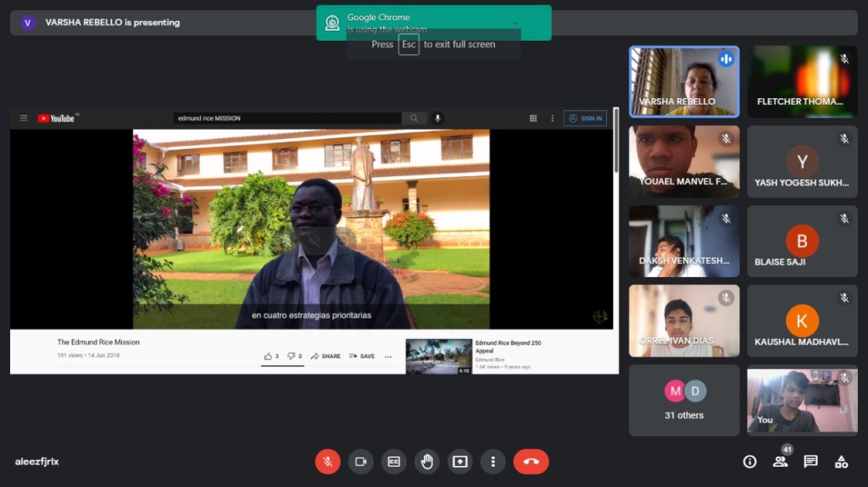The width and height of the screenshot is (868, 487).
Task: Open the three-dot more options menu
Action: pyautogui.click(x=492, y=462)
